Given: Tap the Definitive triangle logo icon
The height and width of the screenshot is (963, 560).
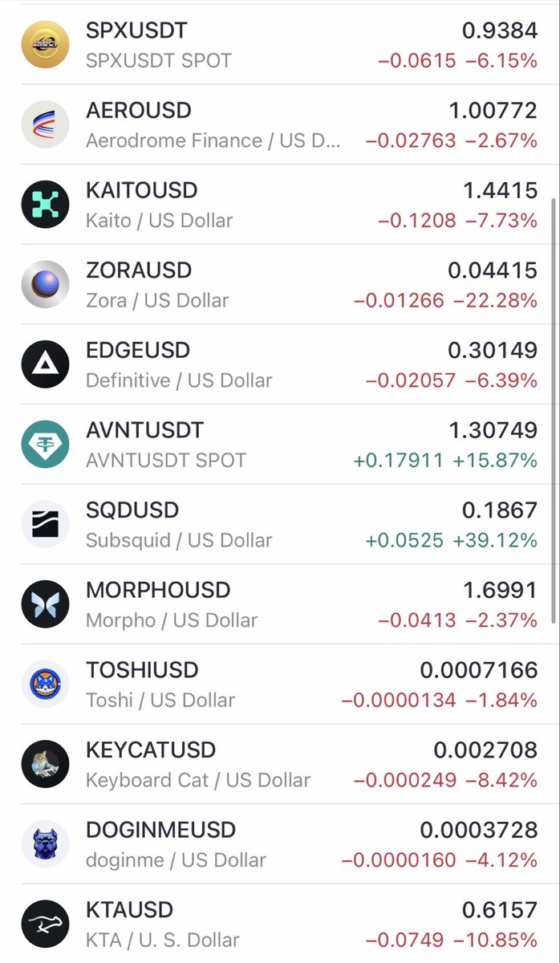Looking at the screenshot, I should tap(45, 364).
